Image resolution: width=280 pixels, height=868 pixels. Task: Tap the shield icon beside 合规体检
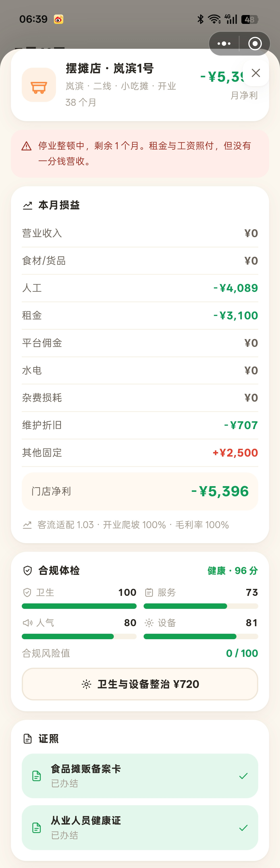pyautogui.click(x=28, y=570)
